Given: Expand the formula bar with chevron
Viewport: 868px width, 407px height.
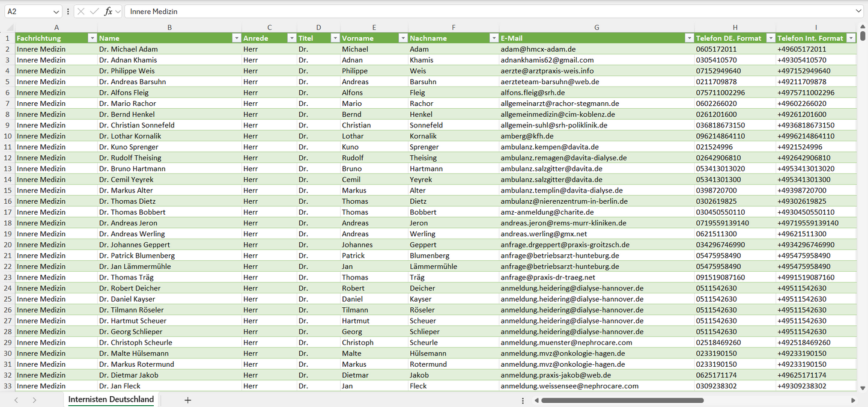Looking at the screenshot, I should 858,11.
